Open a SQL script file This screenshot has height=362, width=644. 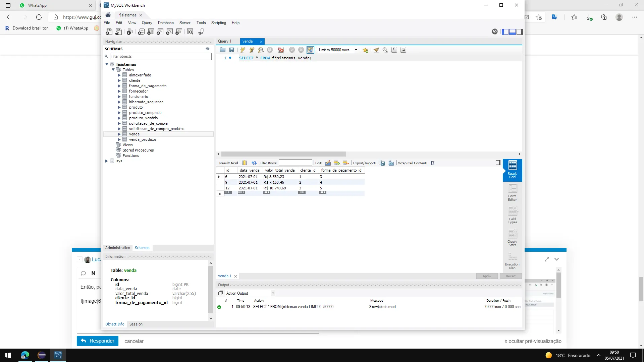point(222,50)
